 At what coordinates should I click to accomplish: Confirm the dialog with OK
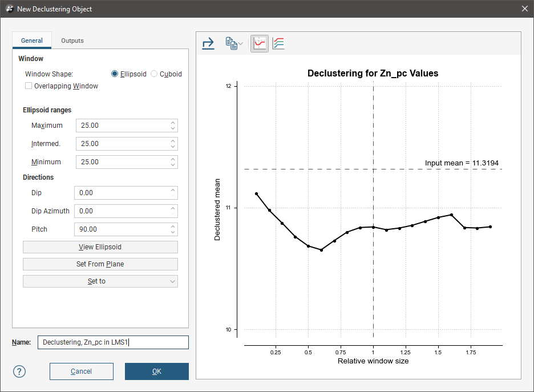coord(157,371)
